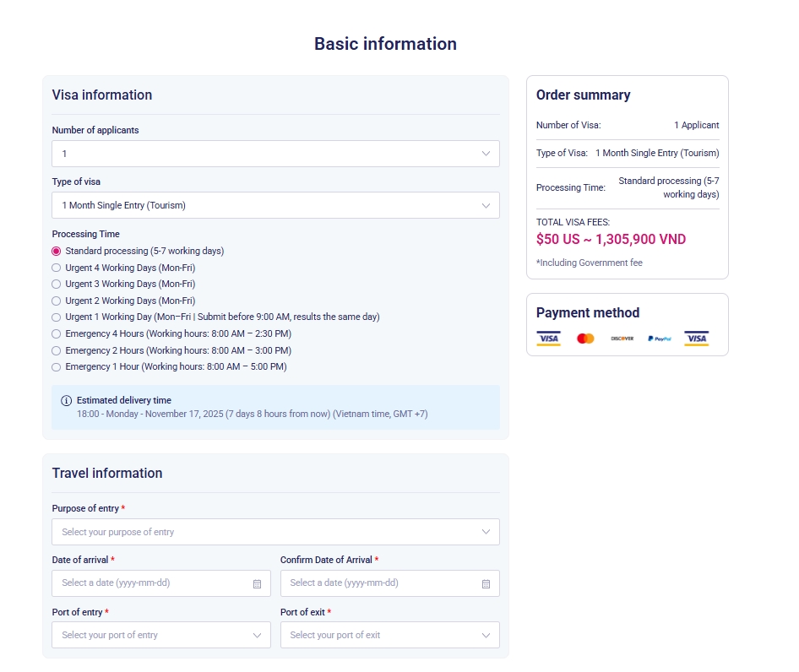
Task: Choose Urgent 4 Working Days processing
Action: click(x=56, y=268)
